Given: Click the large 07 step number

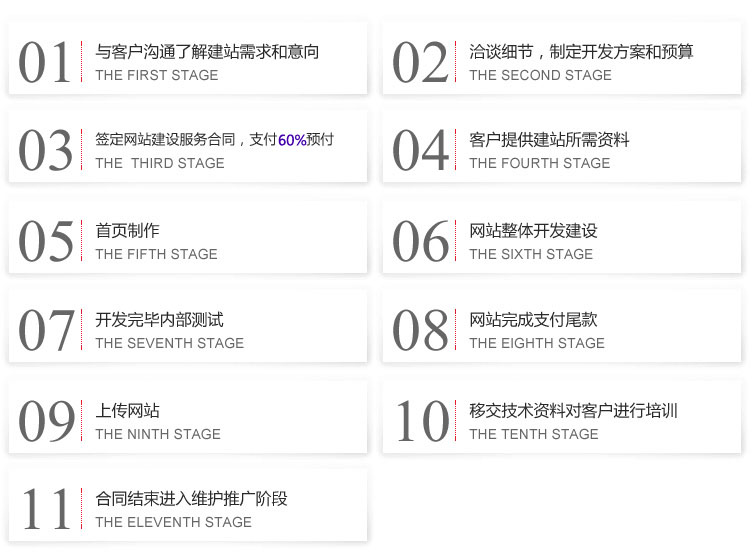Looking at the screenshot, I should pos(45,331).
